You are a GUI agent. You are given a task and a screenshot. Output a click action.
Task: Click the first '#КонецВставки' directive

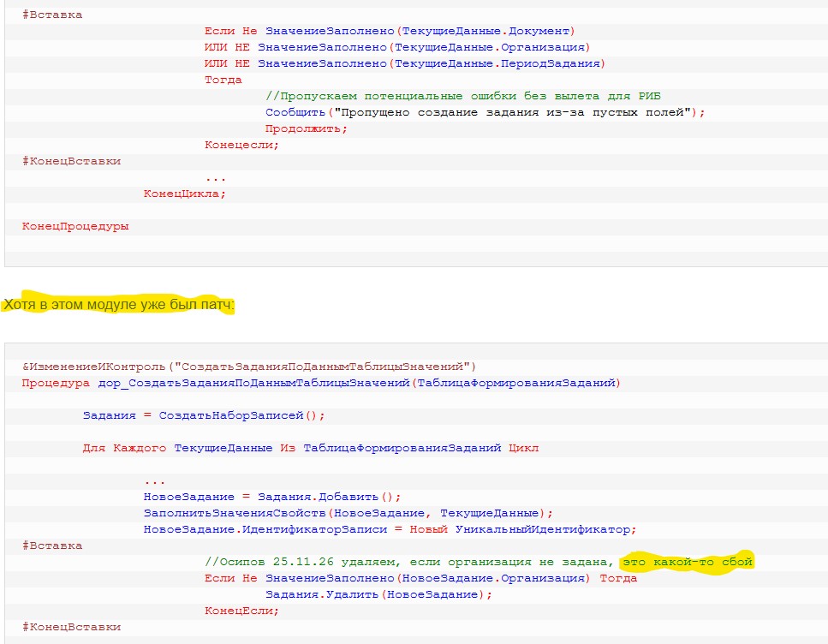(71, 161)
